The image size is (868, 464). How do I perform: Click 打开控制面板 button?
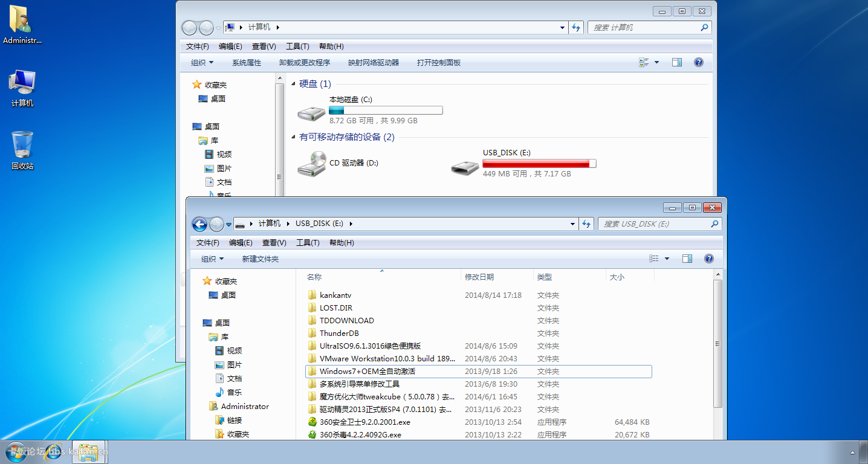pos(439,62)
